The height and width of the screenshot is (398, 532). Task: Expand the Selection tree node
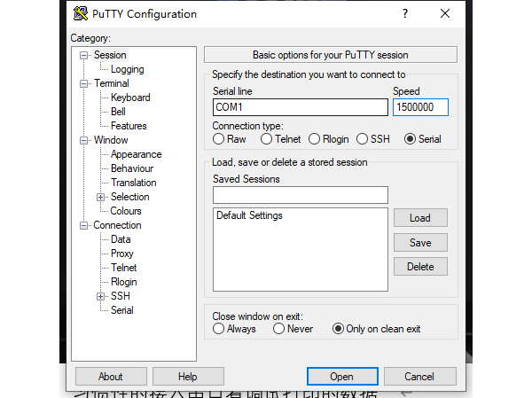[x=101, y=197]
